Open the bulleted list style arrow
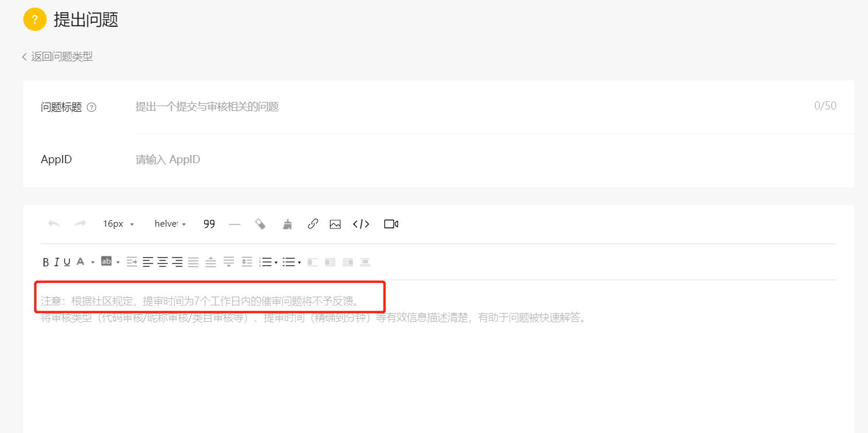The image size is (868, 433). click(299, 262)
